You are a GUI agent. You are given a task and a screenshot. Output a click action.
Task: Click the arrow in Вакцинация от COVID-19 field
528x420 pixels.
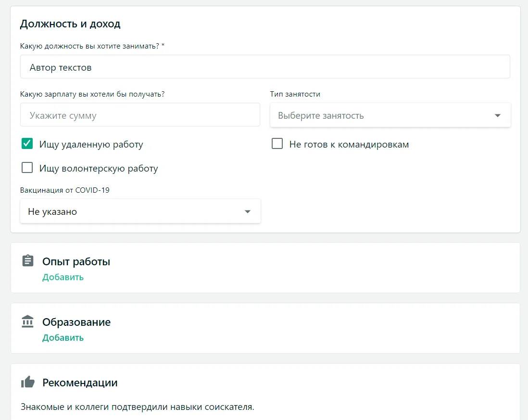(248, 212)
